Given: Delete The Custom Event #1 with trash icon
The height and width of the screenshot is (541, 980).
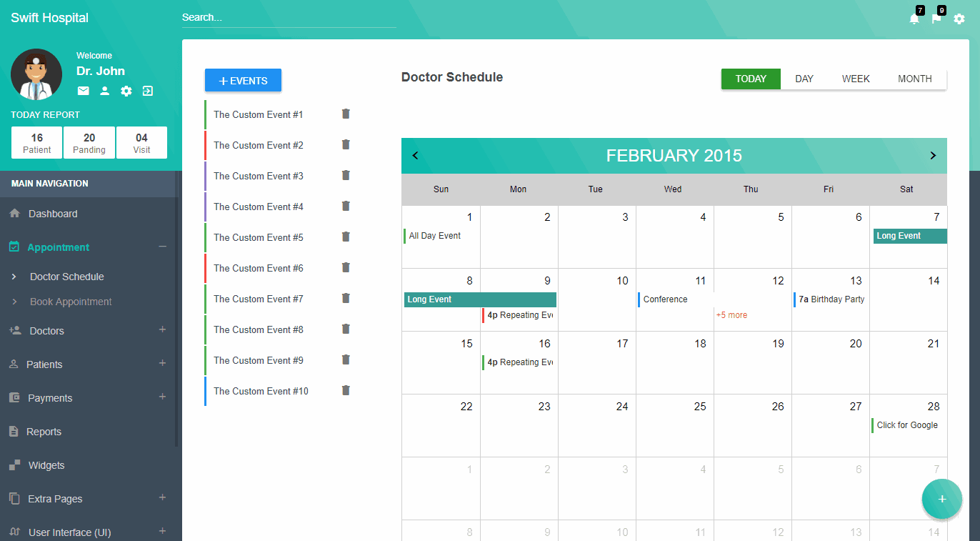Looking at the screenshot, I should coord(346,114).
